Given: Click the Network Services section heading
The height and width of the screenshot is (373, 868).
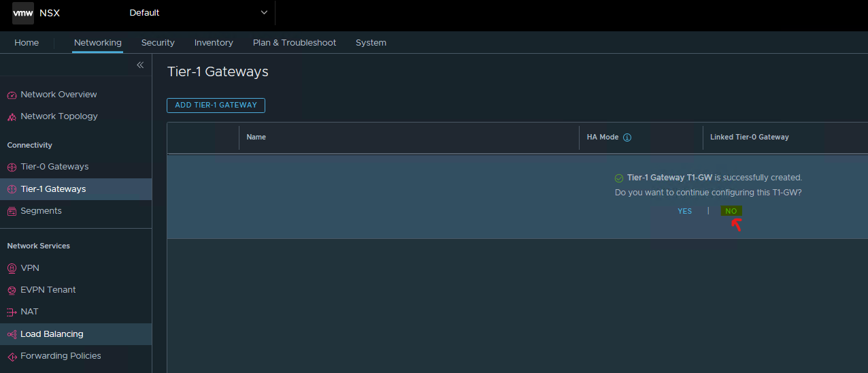Looking at the screenshot, I should pos(38,246).
